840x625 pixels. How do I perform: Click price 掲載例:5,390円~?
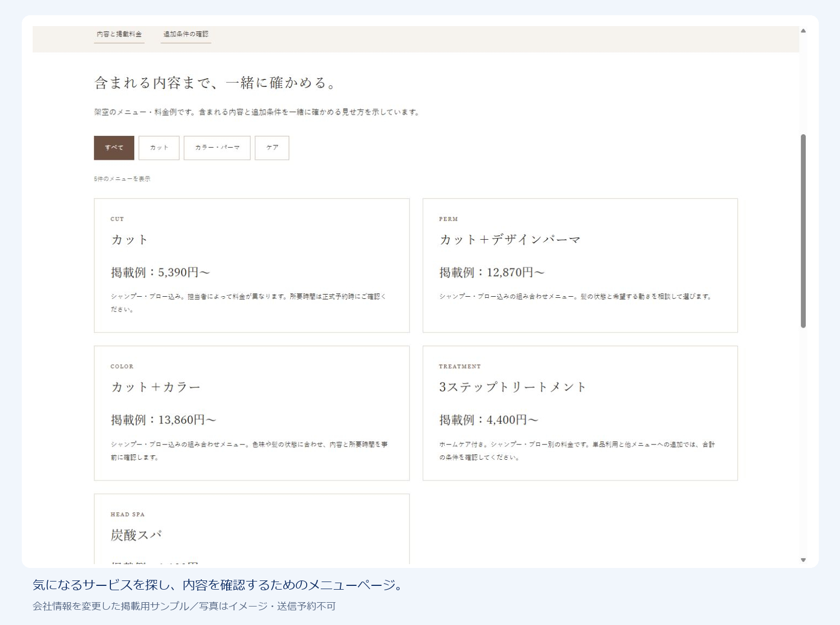tap(160, 272)
